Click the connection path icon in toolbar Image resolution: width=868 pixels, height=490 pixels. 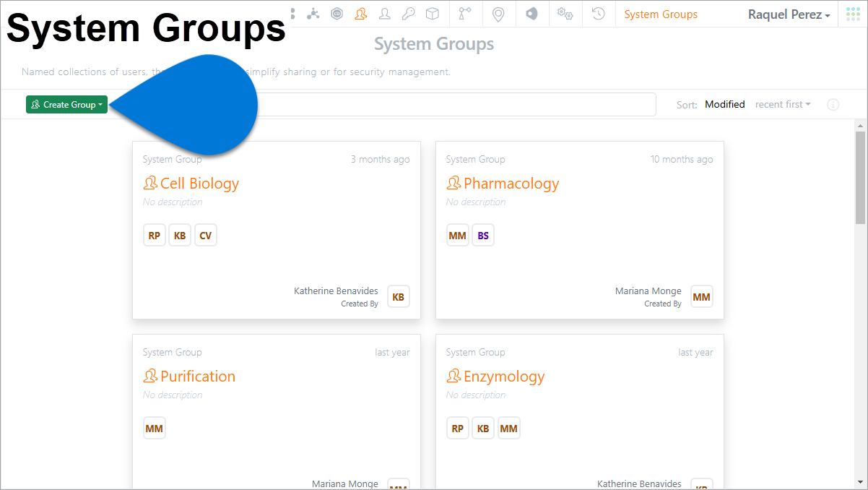tap(464, 14)
